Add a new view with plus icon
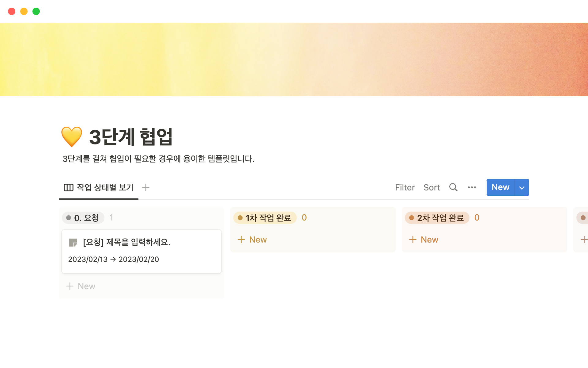The image size is (588, 368). point(146,187)
